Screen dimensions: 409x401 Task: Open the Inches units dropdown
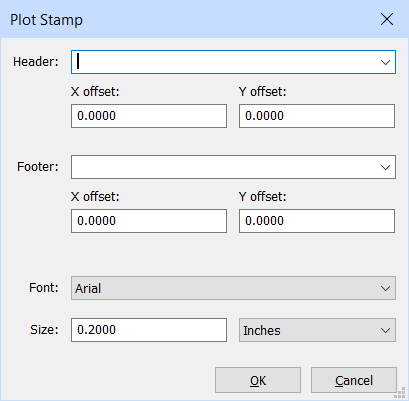pyautogui.click(x=317, y=330)
